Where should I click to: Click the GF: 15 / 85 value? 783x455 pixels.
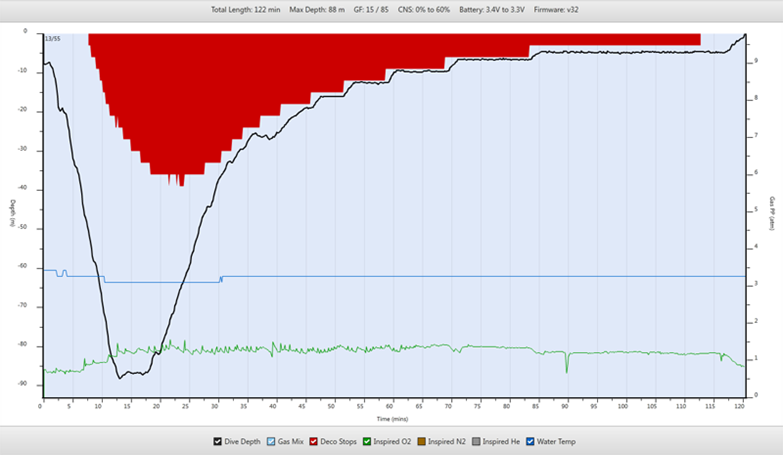coord(372,9)
